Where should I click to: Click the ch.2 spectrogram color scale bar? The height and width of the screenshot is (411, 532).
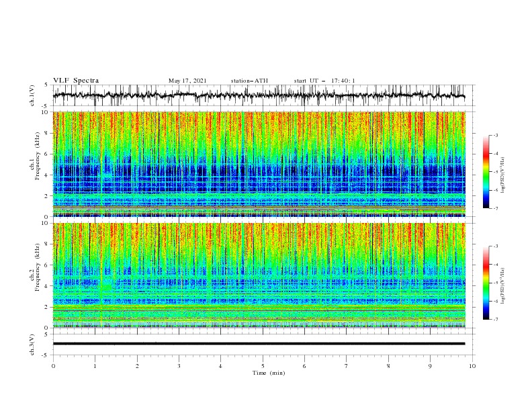[x=486, y=283]
